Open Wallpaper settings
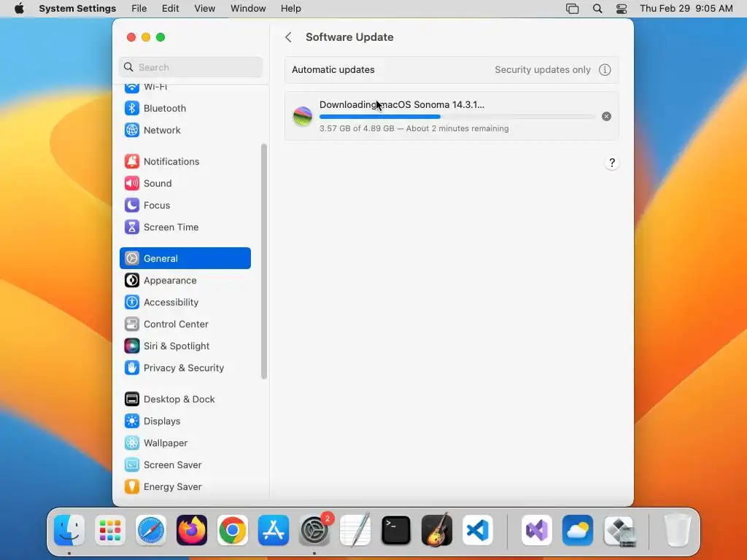Image resolution: width=747 pixels, height=560 pixels. 185,443
